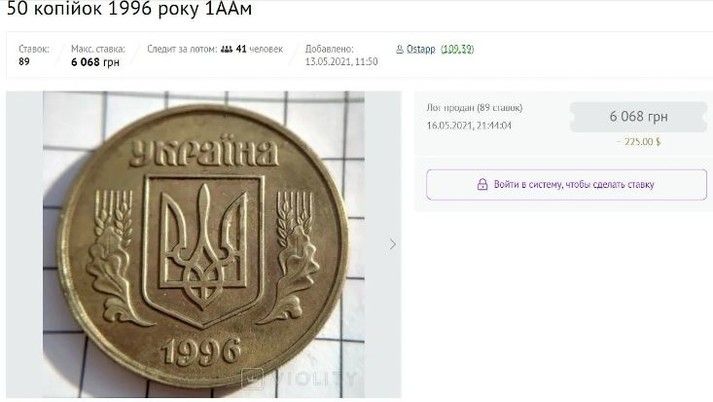Image resolution: width=713 pixels, height=402 pixels.
Task: Click the next image arrow chevron
Action: (393, 245)
